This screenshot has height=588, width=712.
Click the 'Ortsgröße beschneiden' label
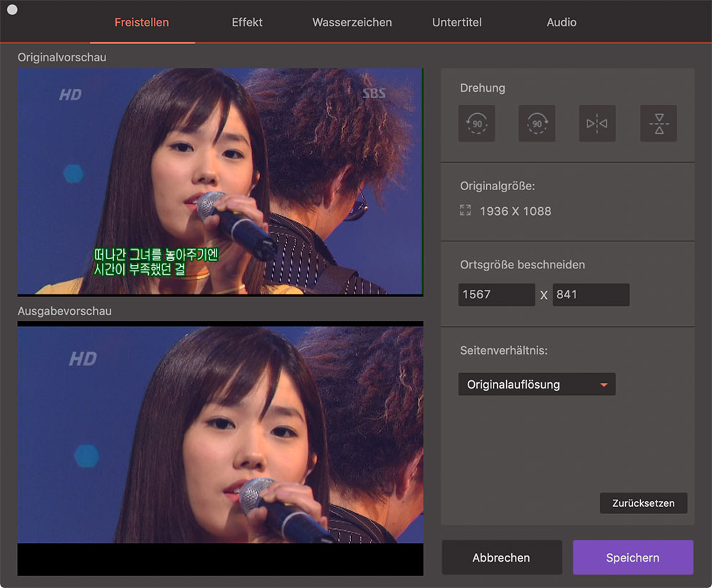pyautogui.click(x=522, y=265)
